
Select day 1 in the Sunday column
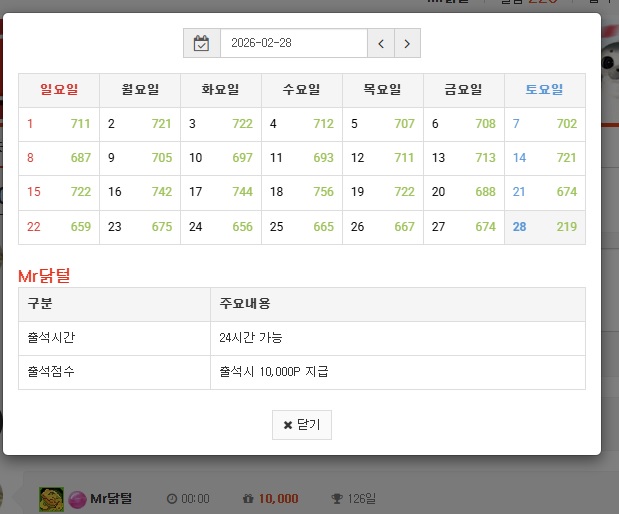(58, 124)
